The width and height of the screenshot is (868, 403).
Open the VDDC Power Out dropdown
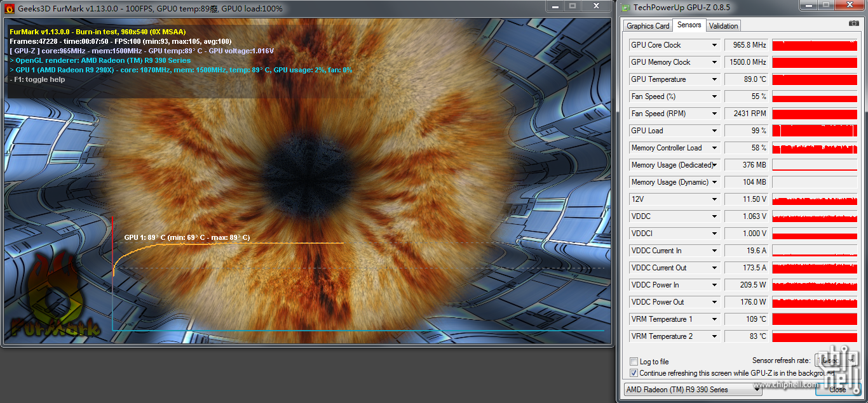click(x=714, y=302)
